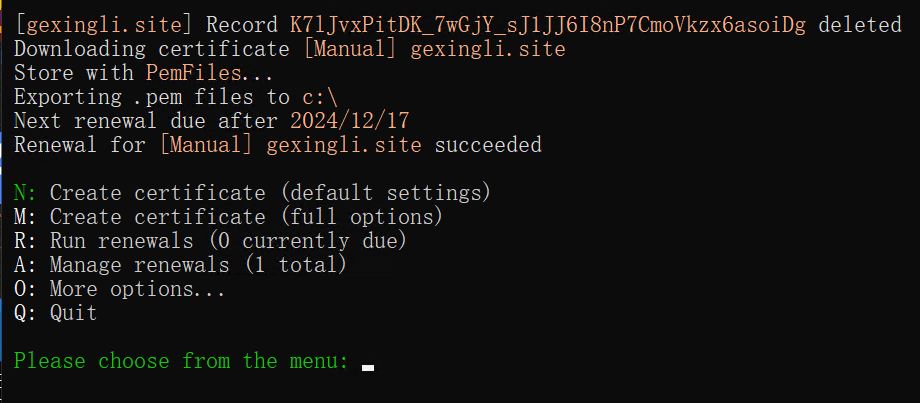
Task: Choose the R: Run renewals menu line
Action: (x=210, y=241)
